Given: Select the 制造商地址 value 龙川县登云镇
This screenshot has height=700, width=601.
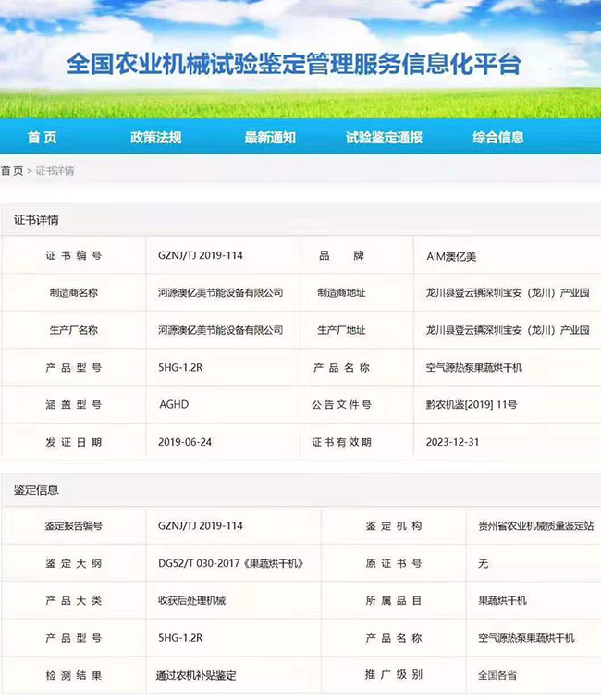Looking at the screenshot, I should 508,293.
